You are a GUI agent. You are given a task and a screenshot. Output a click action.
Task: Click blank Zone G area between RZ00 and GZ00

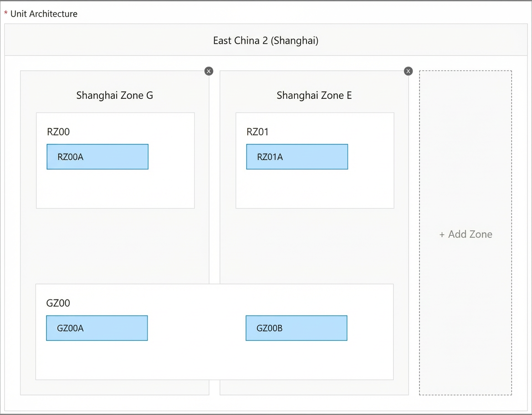pos(115,246)
